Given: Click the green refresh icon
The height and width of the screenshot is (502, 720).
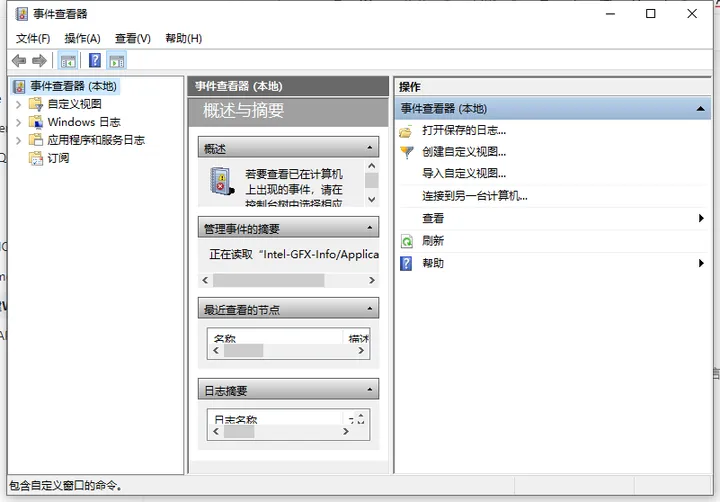Looking at the screenshot, I should (406, 241).
